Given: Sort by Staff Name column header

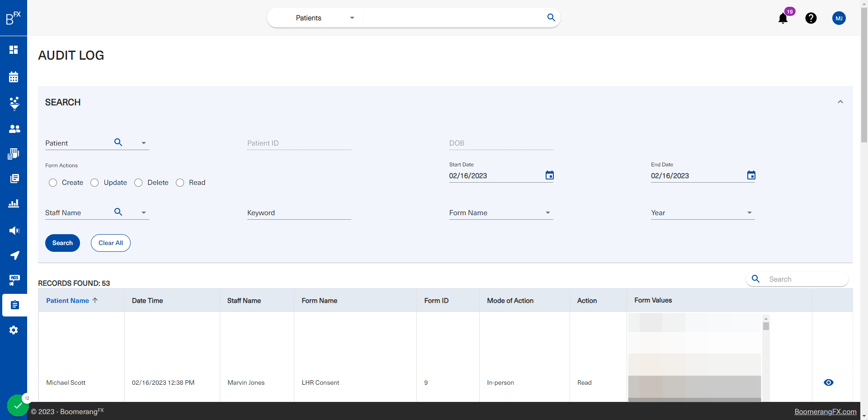Looking at the screenshot, I should click(244, 301).
